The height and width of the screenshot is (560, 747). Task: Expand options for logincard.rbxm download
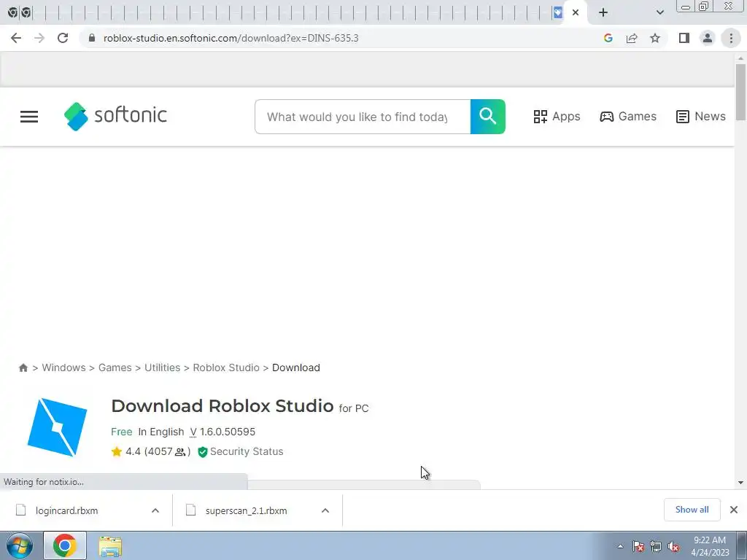155,510
